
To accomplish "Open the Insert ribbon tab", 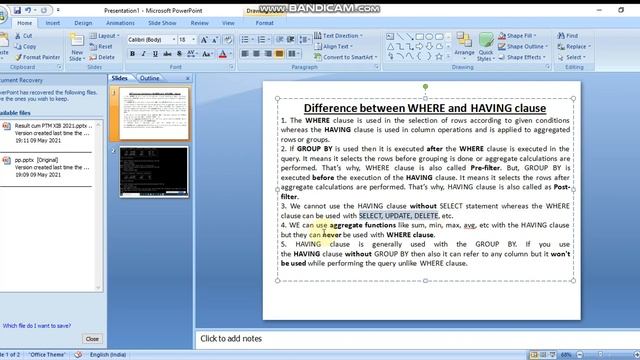I will click(53, 23).
